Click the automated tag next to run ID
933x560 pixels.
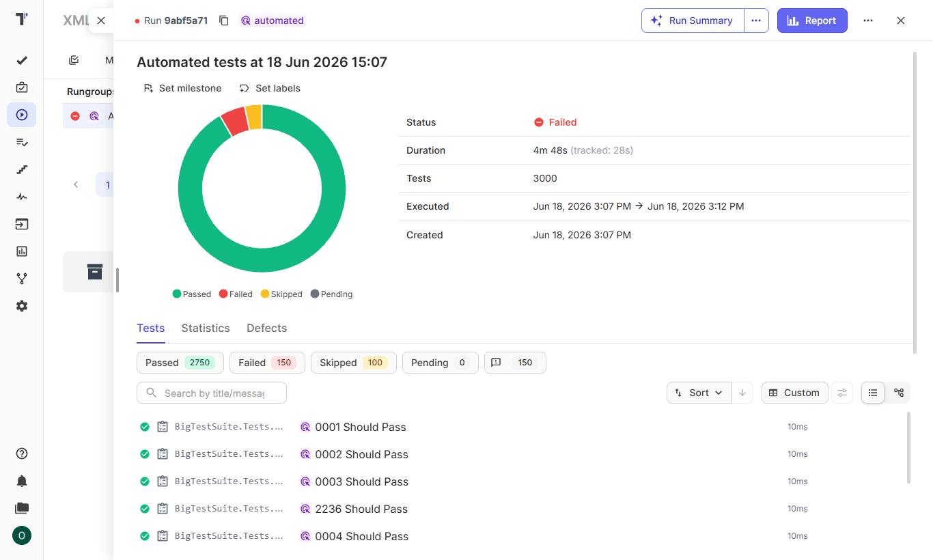[x=273, y=20]
